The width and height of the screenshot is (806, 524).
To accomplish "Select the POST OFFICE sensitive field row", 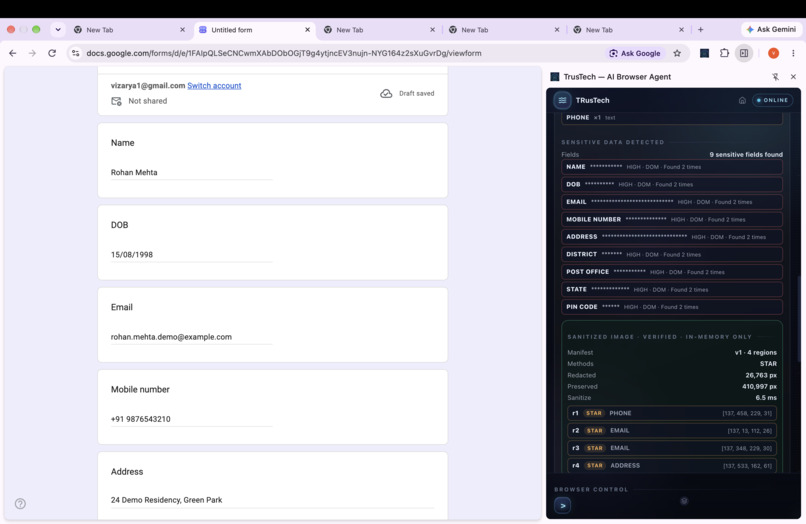I will [672, 272].
